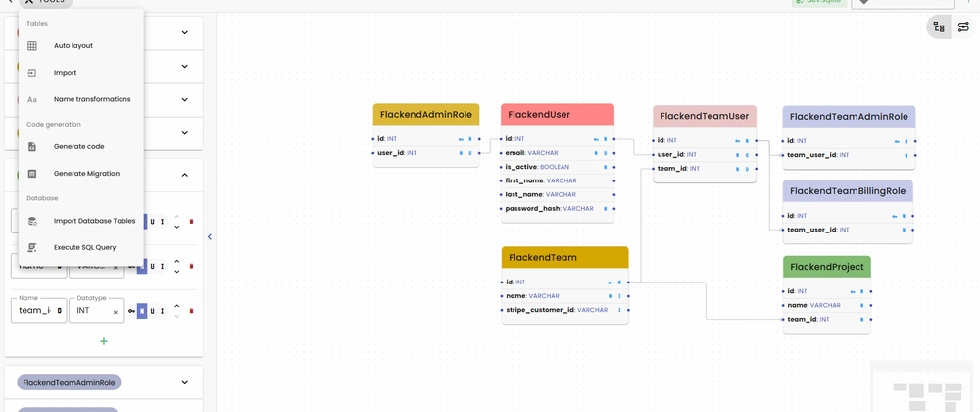This screenshot has height=412, width=980.
Task: Select FlackendUser table header on canvas
Action: coord(558,115)
